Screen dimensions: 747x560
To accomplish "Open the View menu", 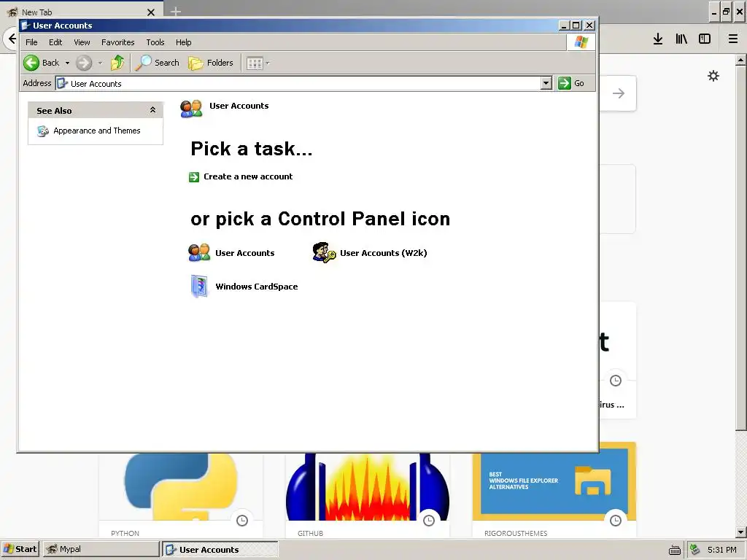I will pos(82,42).
